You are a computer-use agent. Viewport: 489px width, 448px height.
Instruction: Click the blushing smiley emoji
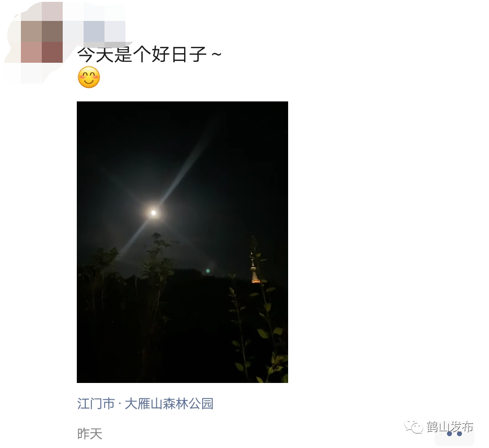click(89, 77)
